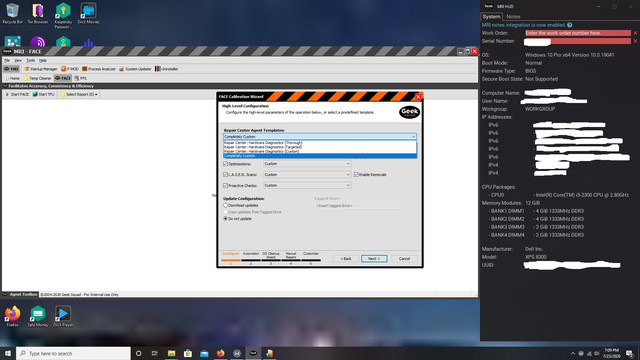The height and width of the screenshot is (360, 640).
Task: Open Kaspersky Password Manager desktop icon
Action: pyautogui.click(x=63, y=16)
